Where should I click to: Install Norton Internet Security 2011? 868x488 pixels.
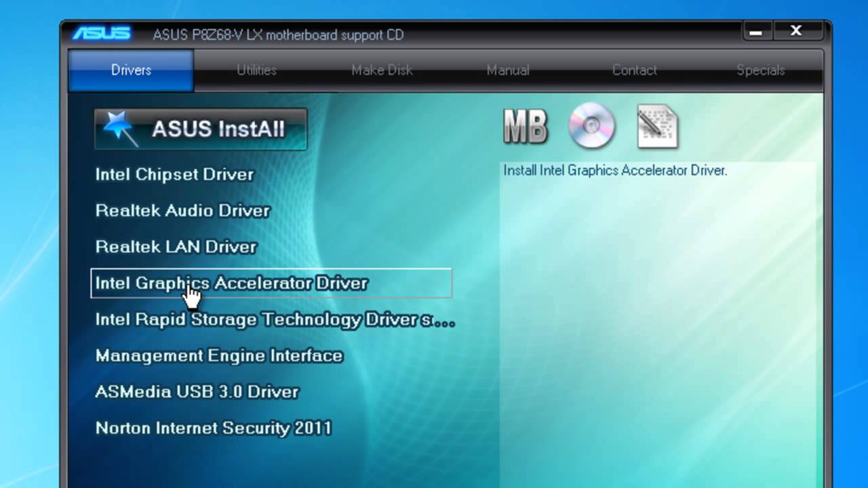click(x=214, y=428)
